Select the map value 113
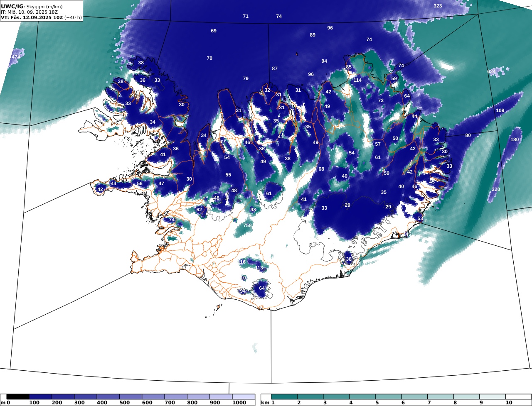The width and height of the screenshot is (532, 406). [x=260, y=268]
